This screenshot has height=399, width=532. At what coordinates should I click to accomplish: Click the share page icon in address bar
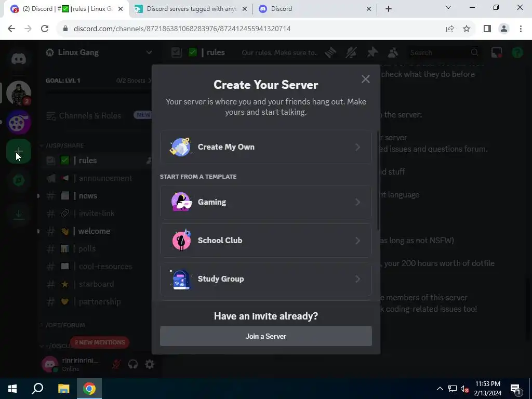(450, 29)
